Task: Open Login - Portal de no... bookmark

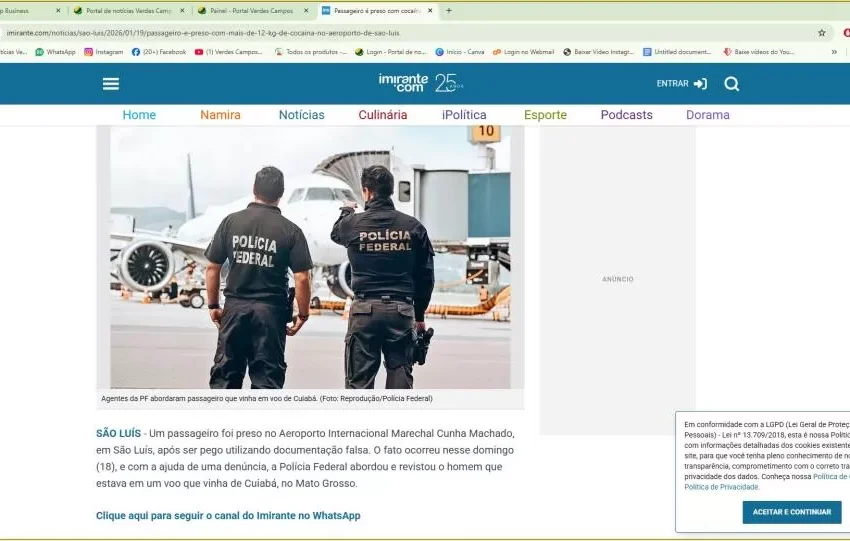Action: pos(391,52)
